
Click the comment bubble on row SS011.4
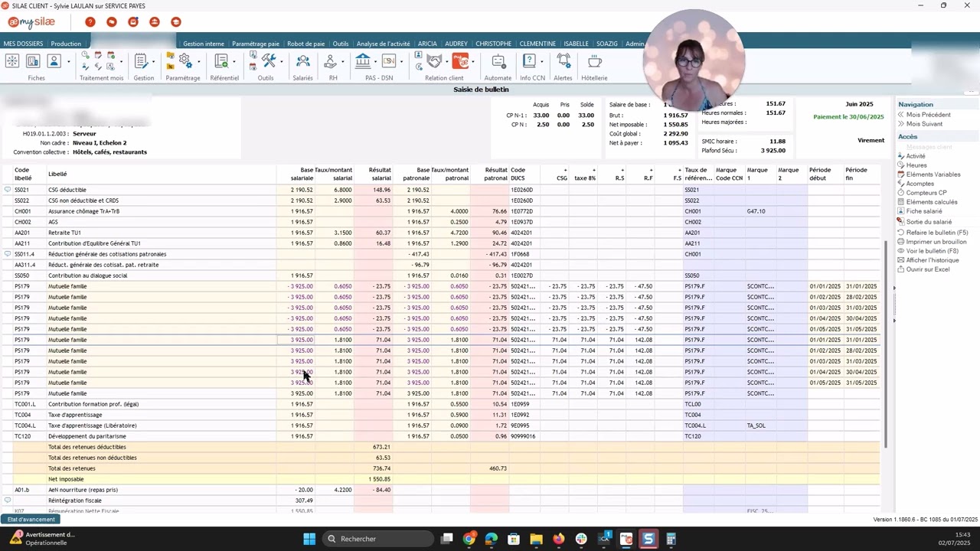[8, 254]
